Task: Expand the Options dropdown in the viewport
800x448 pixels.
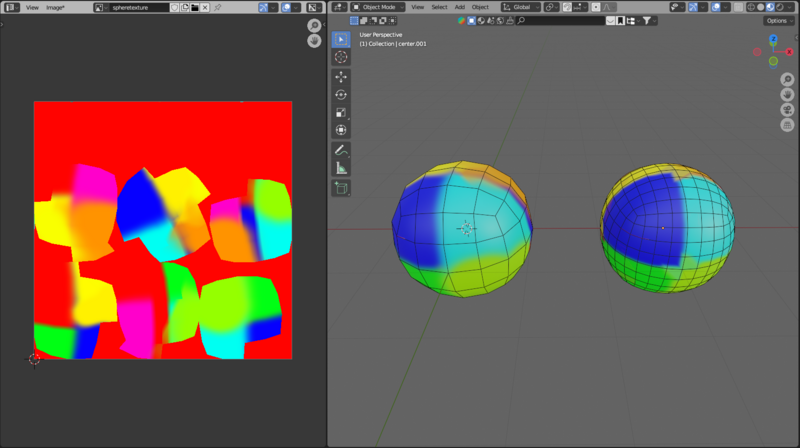Action: click(778, 20)
